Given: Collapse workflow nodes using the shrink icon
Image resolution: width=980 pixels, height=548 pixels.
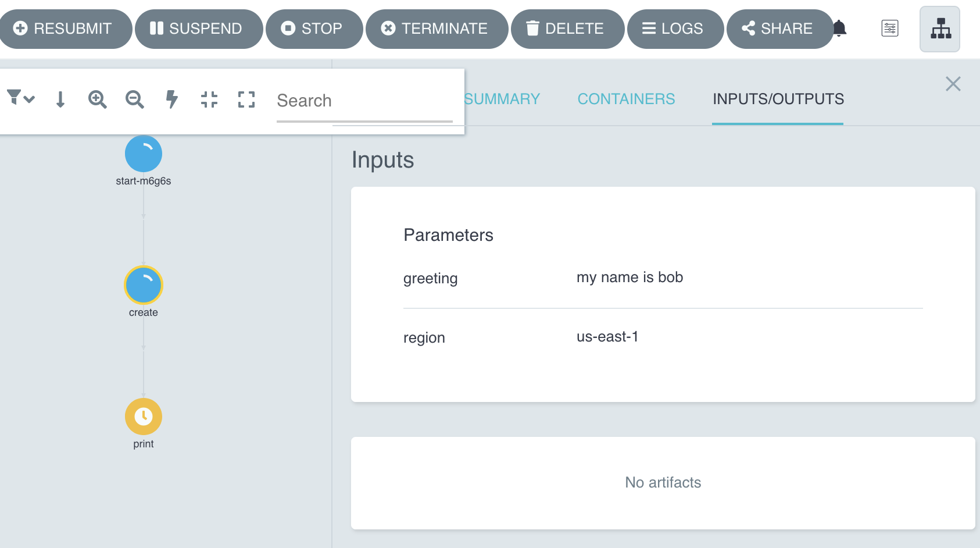Looking at the screenshot, I should click(x=209, y=99).
